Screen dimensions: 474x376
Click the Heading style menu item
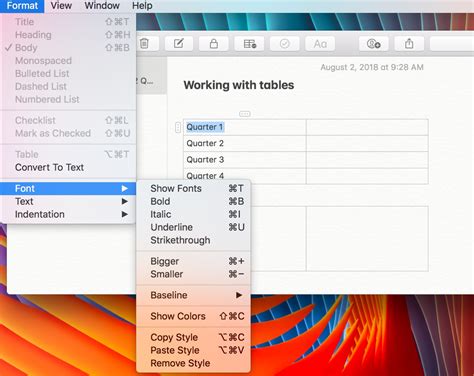68,35
